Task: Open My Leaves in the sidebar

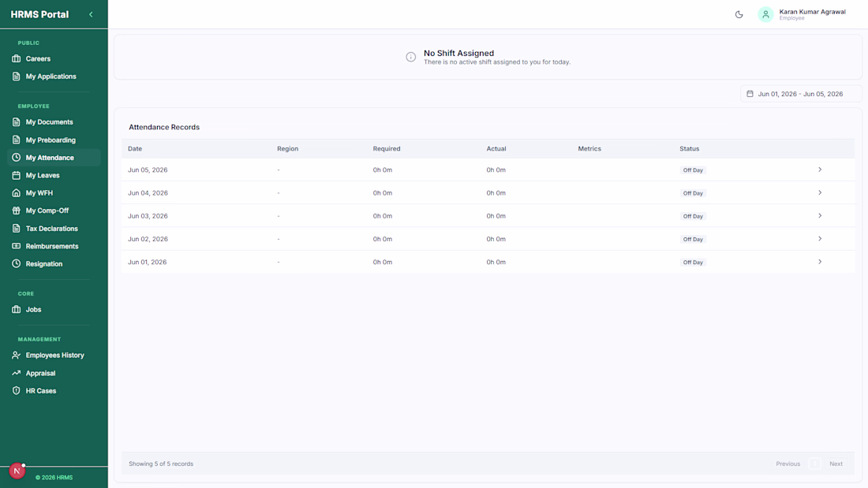Action: [54, 175]
